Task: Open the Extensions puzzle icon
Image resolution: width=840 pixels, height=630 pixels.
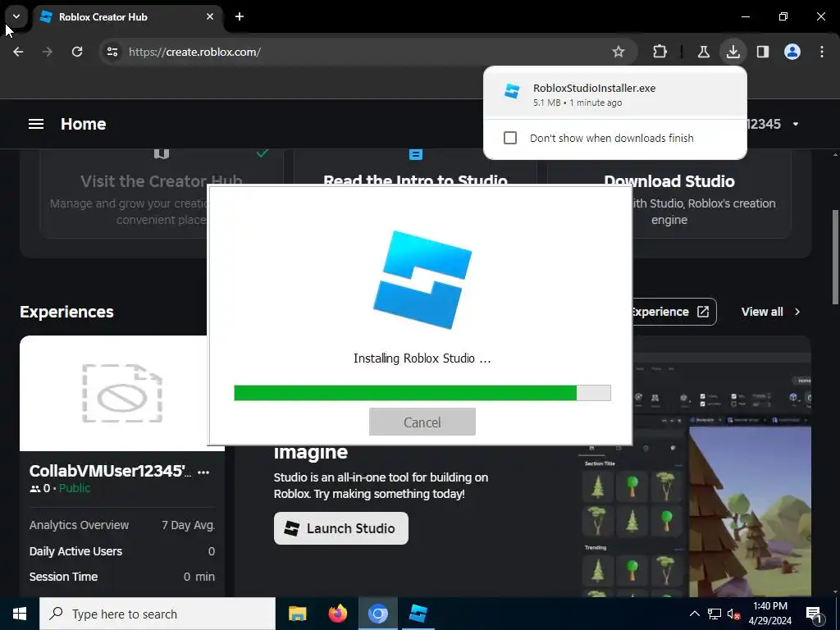Action: pyautogui.click(x=660, y=52)
